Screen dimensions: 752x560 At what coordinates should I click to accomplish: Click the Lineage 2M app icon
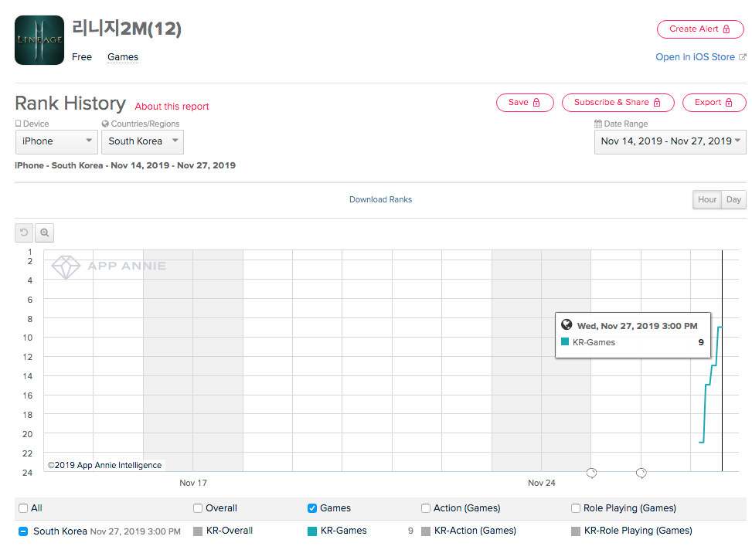(x=39, y=40)
